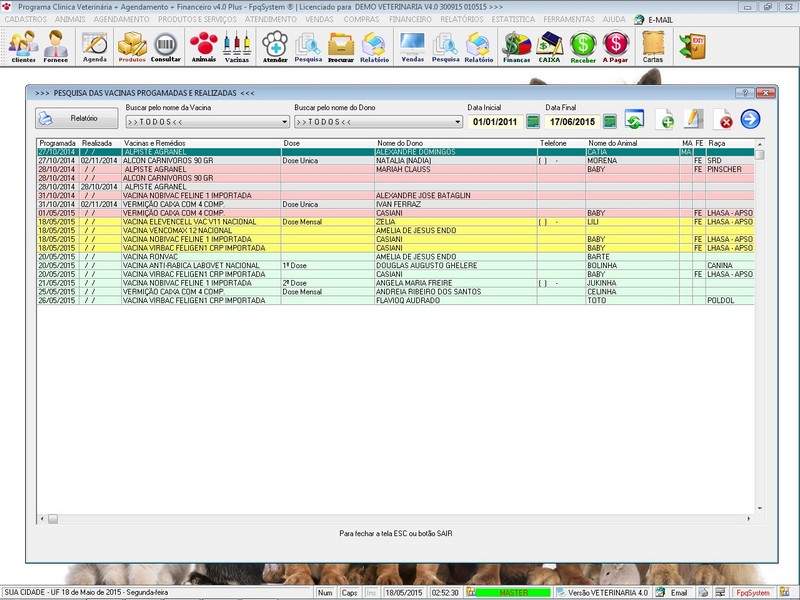Click the delete record red X icon
Screen dimensions: 800x600
pos(723,119)
